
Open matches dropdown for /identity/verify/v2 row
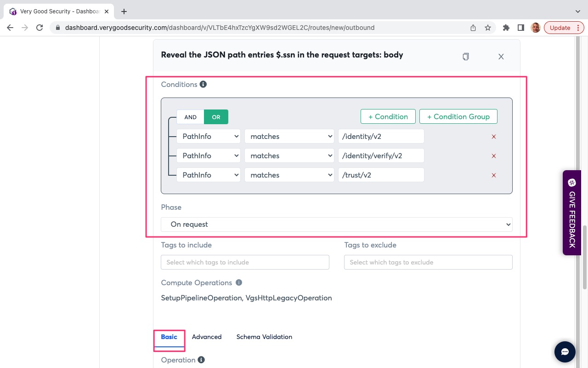289,156
